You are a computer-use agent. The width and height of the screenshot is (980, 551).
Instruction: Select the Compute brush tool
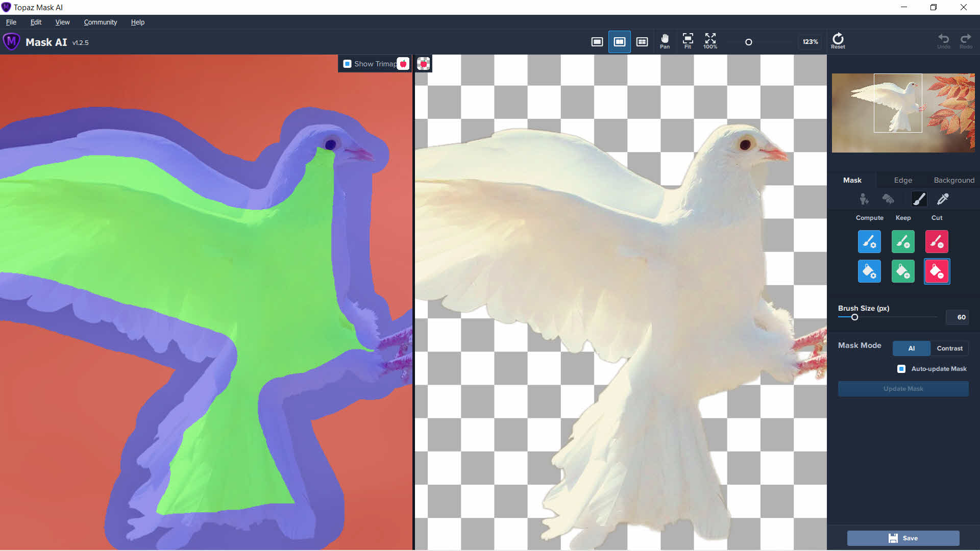(869, 242)
